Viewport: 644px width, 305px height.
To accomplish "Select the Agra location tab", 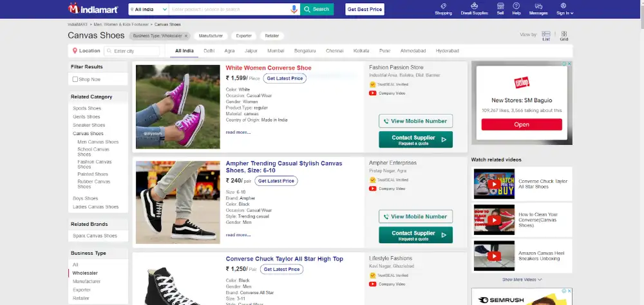I will (x=230, y=51).
